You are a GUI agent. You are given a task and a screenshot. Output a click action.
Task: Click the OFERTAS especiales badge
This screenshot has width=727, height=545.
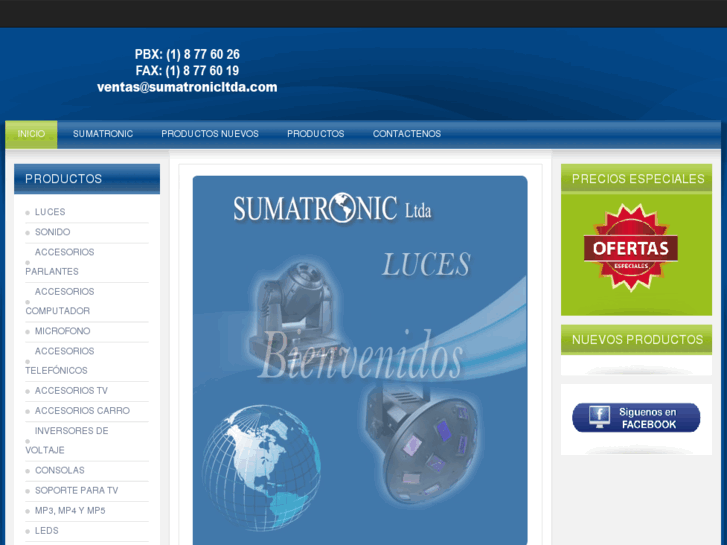(x=631, y=248)
